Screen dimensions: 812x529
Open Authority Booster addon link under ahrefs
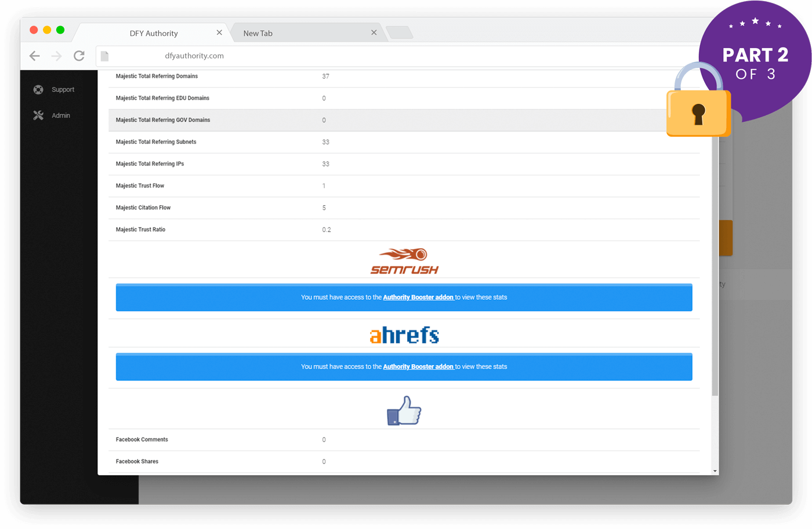point(418,367)
